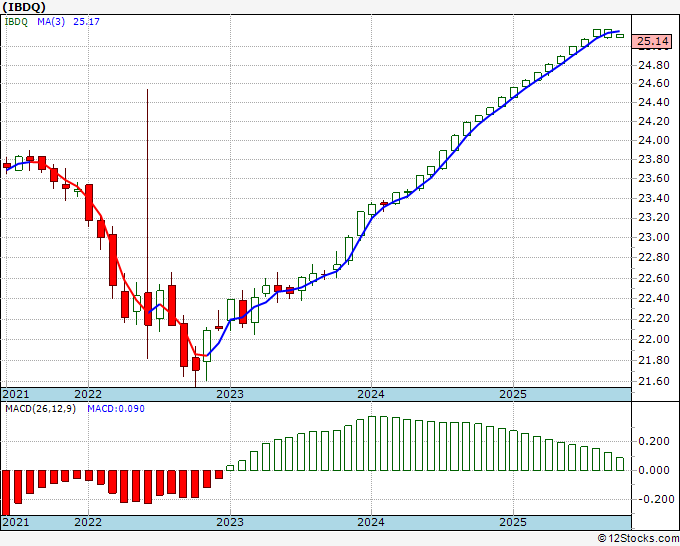This screenshot has width=680, height=546.
Task: Click the 22.00 price axis label
Action: tap(654, 339)
